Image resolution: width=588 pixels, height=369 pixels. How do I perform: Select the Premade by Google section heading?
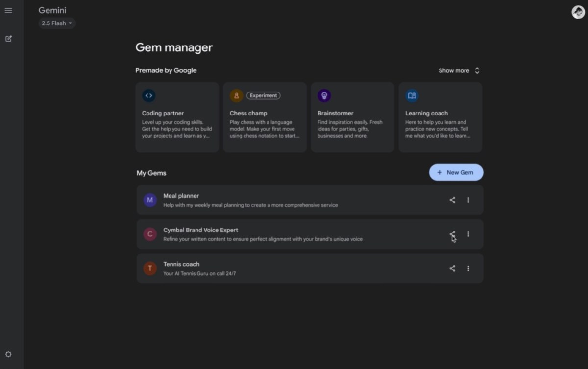point(166,70)
